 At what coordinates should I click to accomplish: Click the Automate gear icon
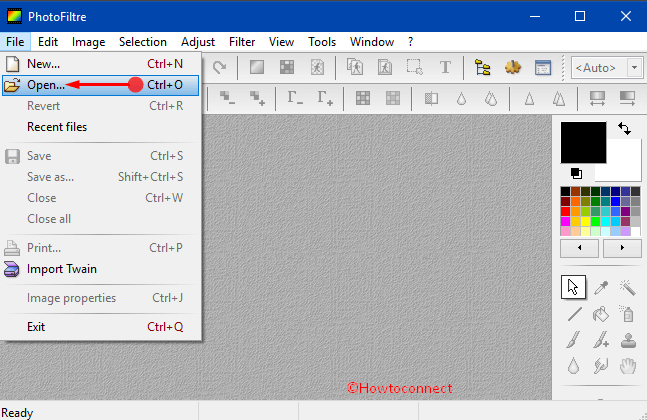point(512,67)
